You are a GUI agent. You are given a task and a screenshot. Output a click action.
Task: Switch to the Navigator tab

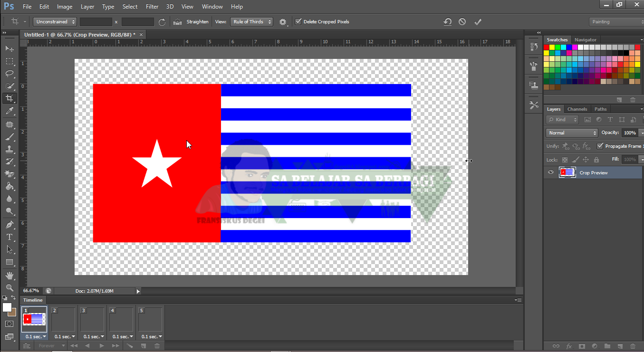(585, 40)
